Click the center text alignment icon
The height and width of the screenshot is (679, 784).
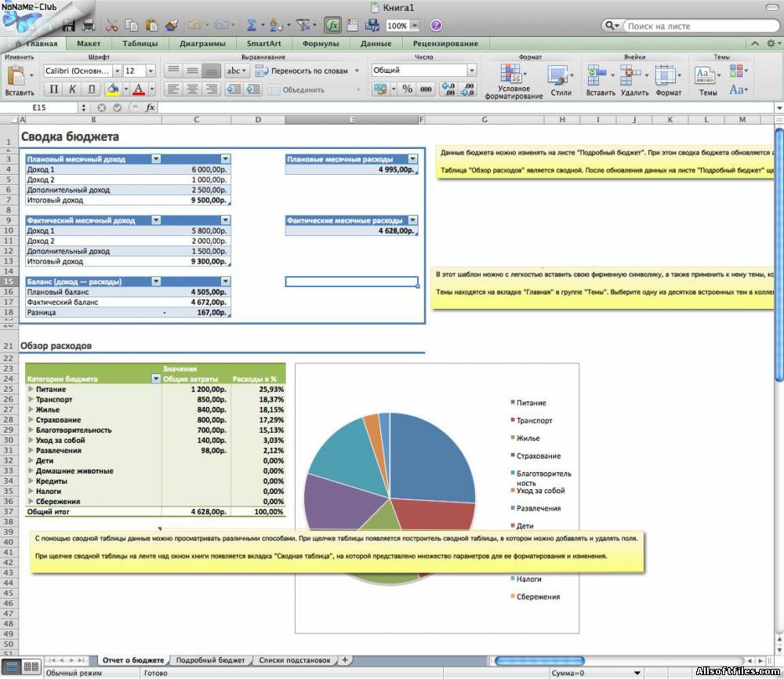(192, 89)
